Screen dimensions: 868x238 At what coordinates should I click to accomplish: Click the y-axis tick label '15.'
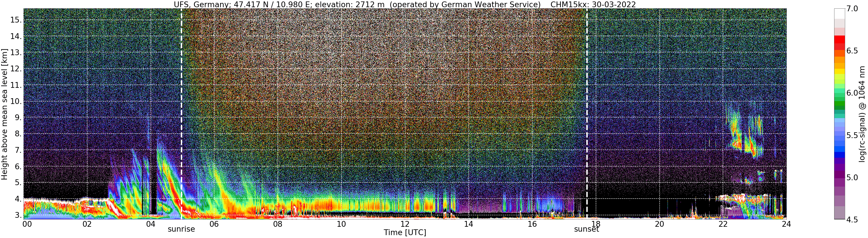click(16, 20)
